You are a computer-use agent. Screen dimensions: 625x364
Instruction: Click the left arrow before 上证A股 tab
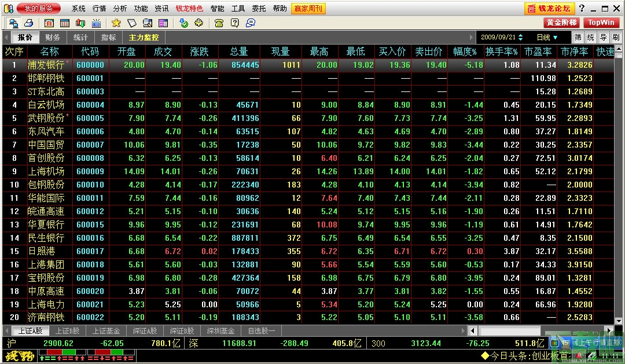(x=6, y=331)
